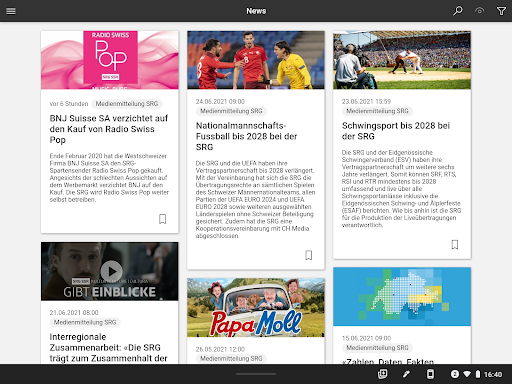Image resolution: width=512 pixels, height=384 pixels.
Task: Open the Papa Moll thumbnail image
Action: pos(256,307)
